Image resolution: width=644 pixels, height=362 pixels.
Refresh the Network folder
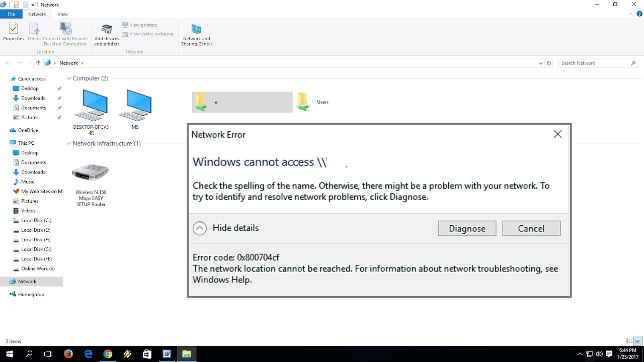pos(549,63)
